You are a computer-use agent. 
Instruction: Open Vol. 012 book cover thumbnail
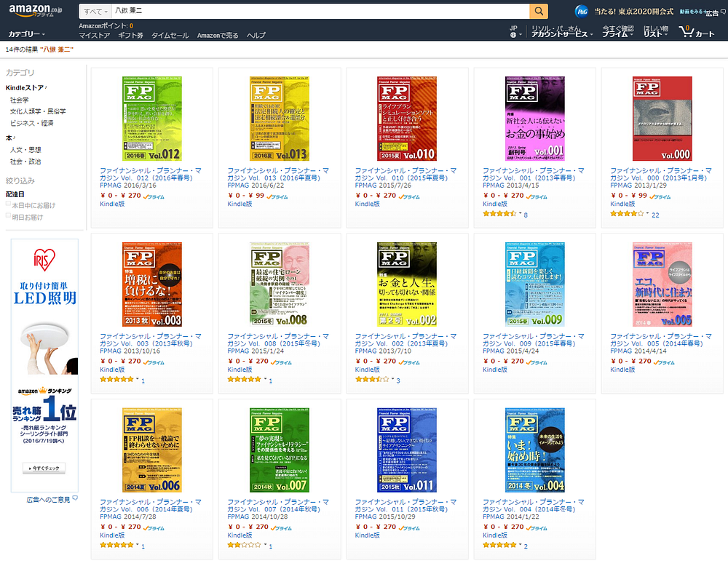coord(152,119)
